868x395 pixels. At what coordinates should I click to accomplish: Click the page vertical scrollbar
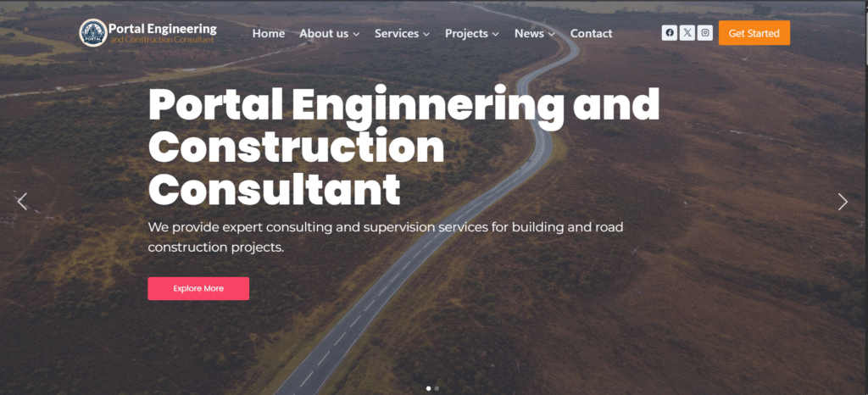point(865,197)
